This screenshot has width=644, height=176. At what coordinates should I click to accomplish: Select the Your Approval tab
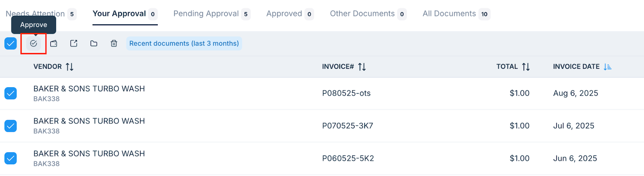[x=125, y=14]
